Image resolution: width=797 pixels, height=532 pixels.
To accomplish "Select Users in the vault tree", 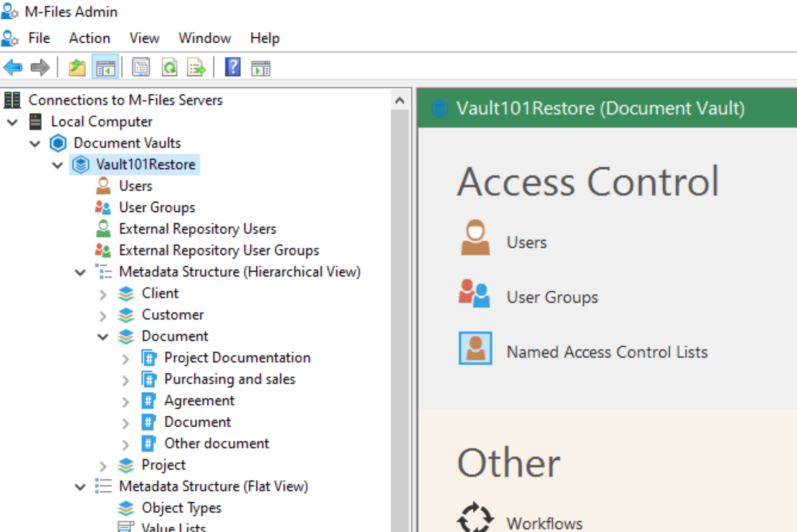I will [x=136, y=186].
